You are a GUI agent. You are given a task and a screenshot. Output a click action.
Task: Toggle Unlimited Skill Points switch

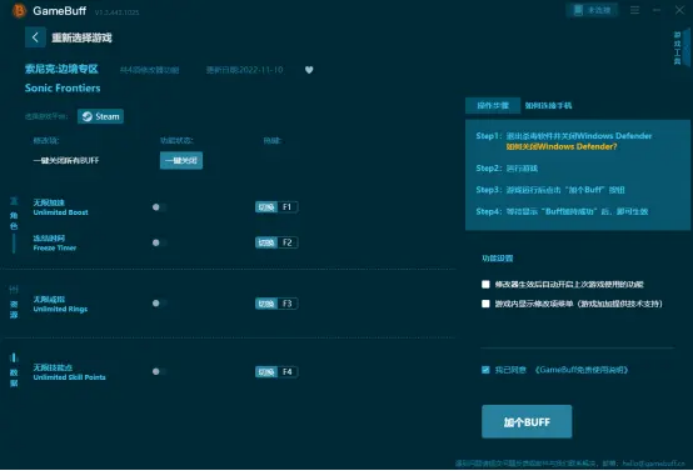pos(159,372)
